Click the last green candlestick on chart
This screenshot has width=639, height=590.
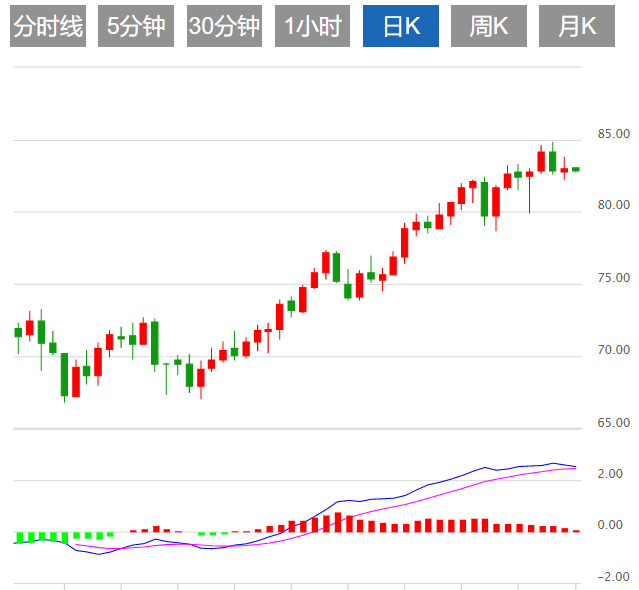pyautogui.click(x=576, y=169)
